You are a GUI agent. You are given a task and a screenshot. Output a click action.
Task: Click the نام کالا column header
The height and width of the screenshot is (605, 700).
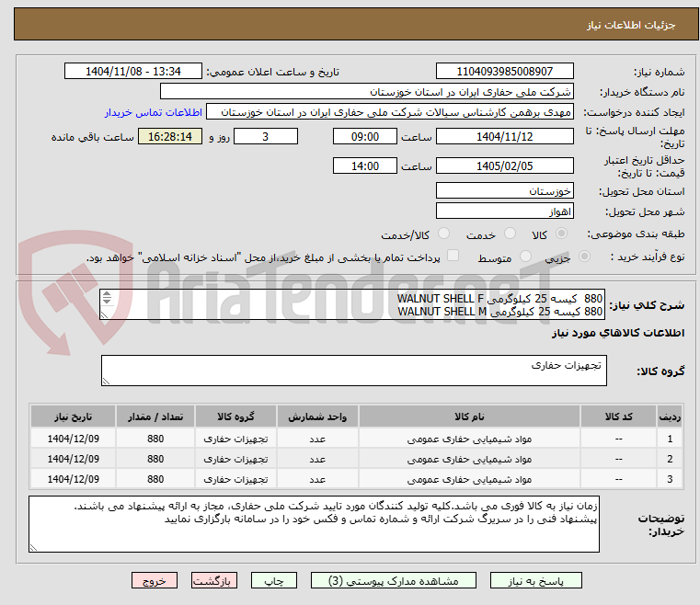469,417
